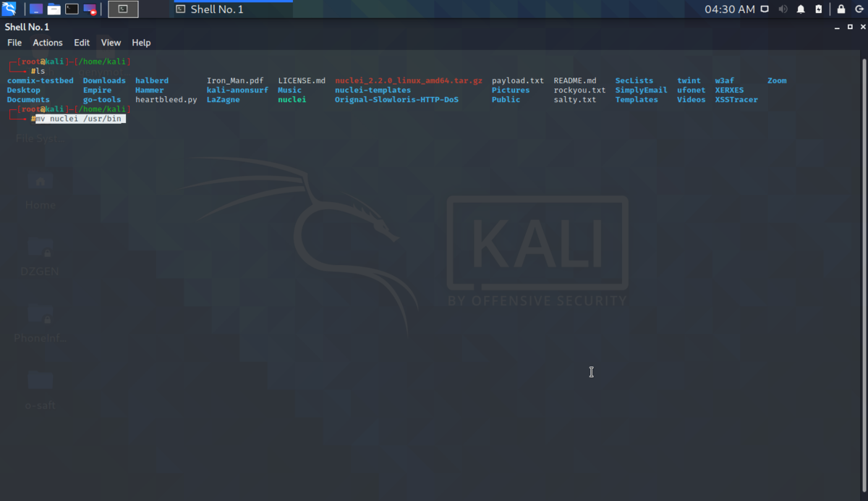Screen dimensions: 868x501
Task: Click 'XERXES' directory name
Action: click(x=729, y=90)
